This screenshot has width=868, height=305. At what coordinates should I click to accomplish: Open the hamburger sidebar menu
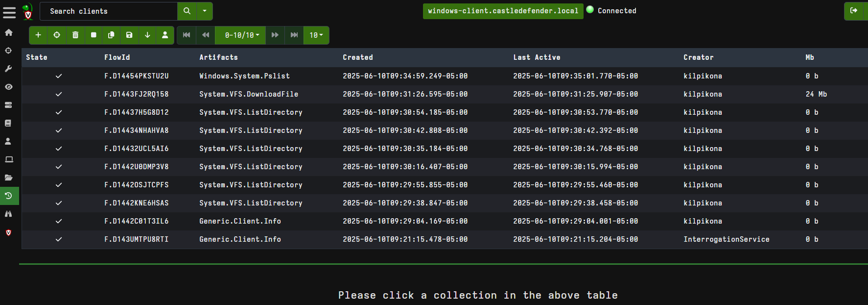point(9,12)
